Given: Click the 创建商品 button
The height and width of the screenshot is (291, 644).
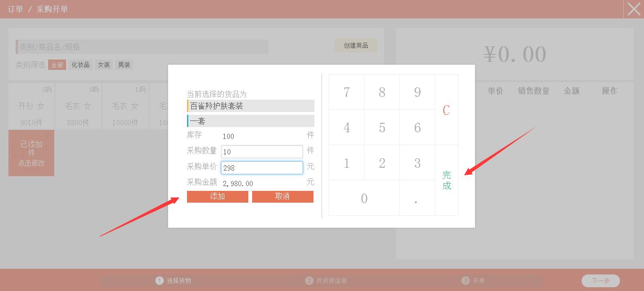Looking at the screenshot, I should (356, 45).
